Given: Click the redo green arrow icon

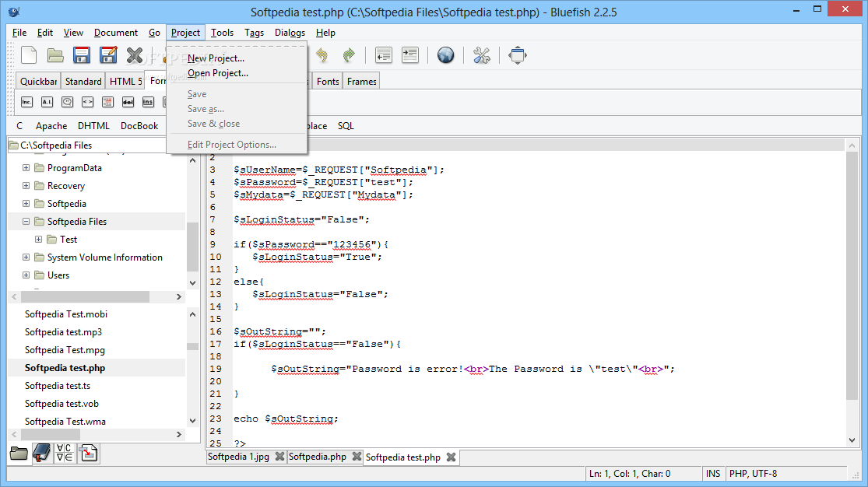Looking at the screenshot, I should [x=349, y=55].
